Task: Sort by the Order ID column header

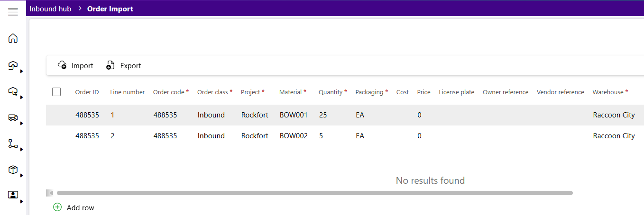Action: (87, 92)
